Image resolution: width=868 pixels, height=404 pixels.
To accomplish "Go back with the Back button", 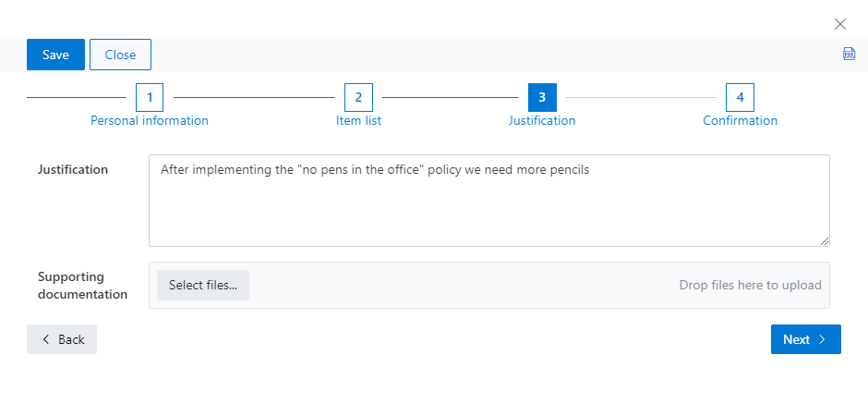I will click(62, 339).
